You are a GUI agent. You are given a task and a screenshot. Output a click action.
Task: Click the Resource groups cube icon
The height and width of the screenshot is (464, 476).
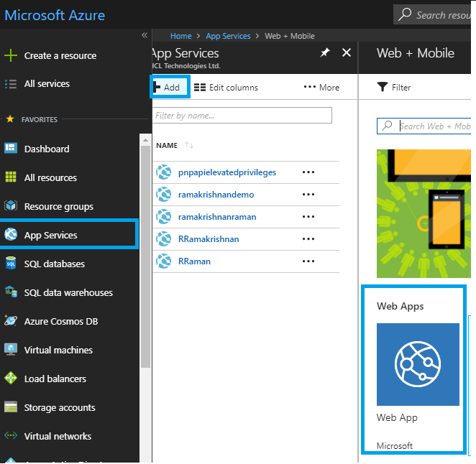(11, 205)
